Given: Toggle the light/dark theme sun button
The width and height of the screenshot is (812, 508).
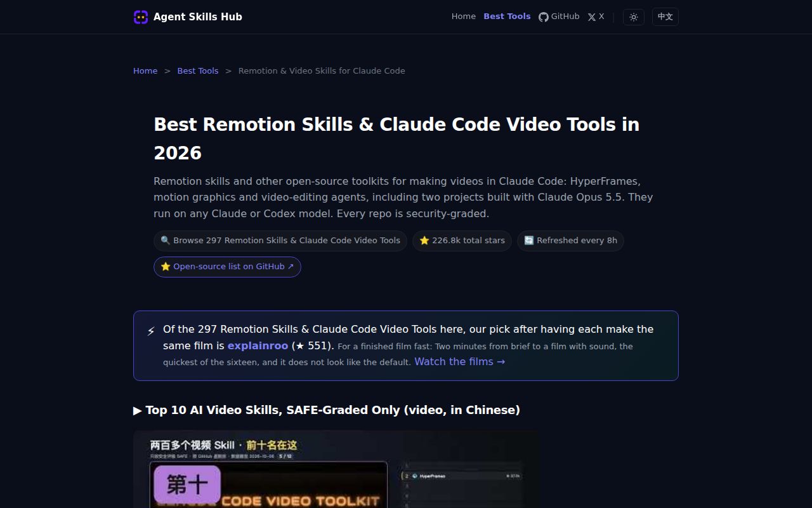Looking at the screenshot, I should [x=634, y=17].
